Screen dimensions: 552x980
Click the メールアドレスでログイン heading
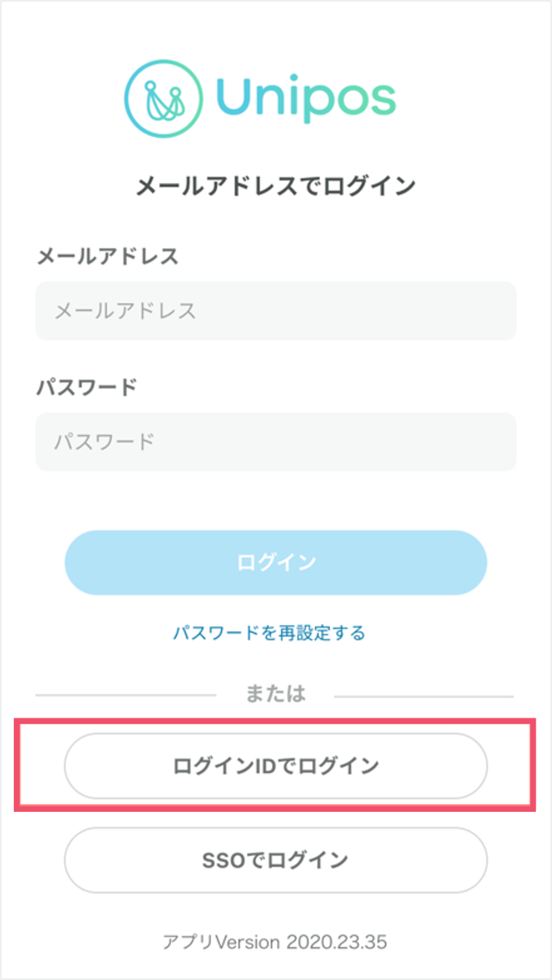276,184
